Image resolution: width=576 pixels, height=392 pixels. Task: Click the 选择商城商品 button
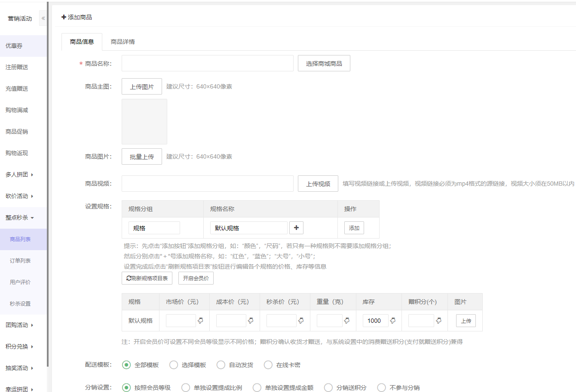[324, 64]
